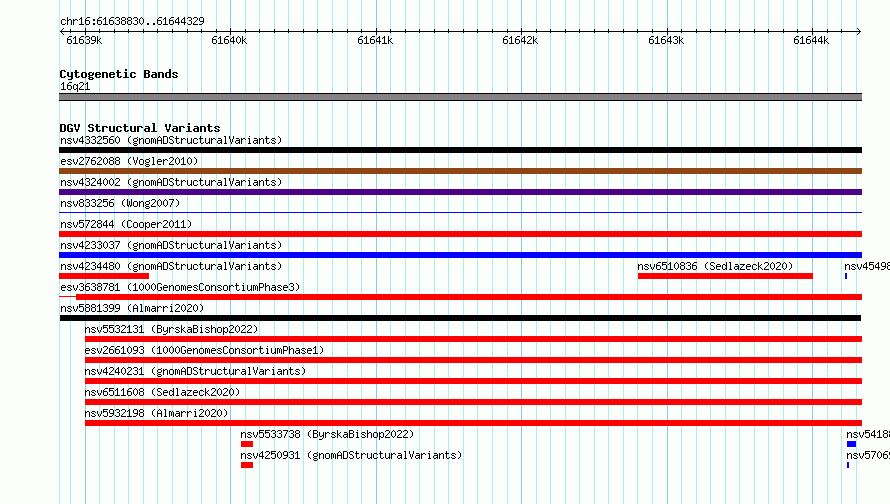Image resolution: width=890 pixels, height=504 pixels.
Task: Click the red nsv5932198 variant bar
Action: (473, 423)
